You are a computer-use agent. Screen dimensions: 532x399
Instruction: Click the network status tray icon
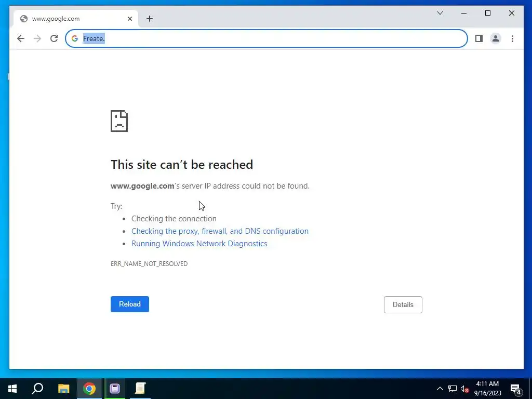[453, 389]
